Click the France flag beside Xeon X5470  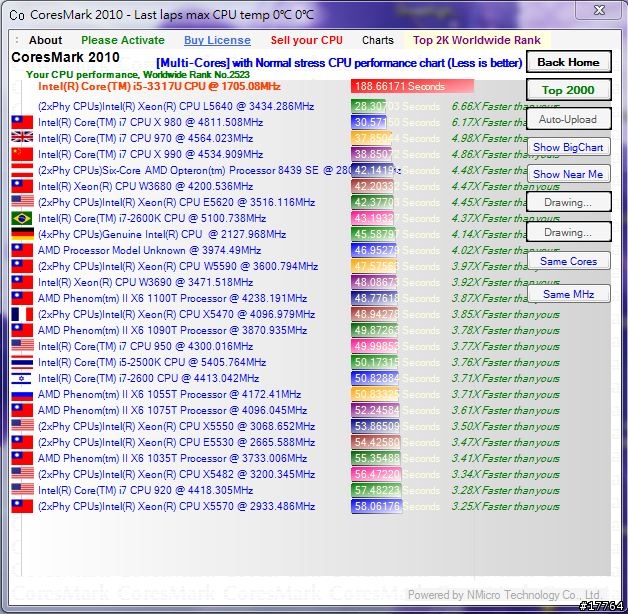coord(22,314)
